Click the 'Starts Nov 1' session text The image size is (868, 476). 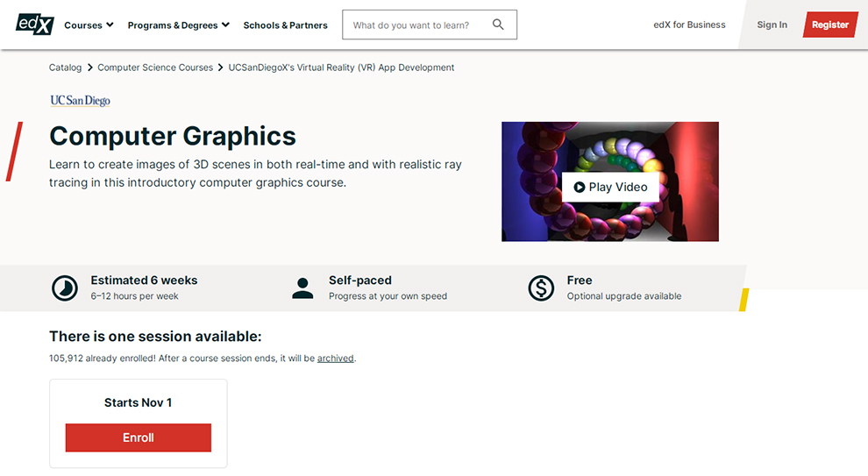tap(139, 402)
